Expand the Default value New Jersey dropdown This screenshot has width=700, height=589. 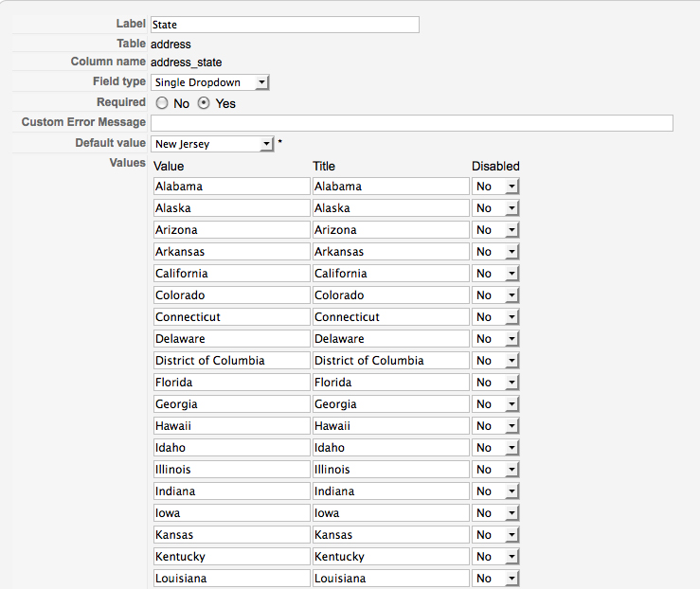pyautogui.click(x=212, y=144)
